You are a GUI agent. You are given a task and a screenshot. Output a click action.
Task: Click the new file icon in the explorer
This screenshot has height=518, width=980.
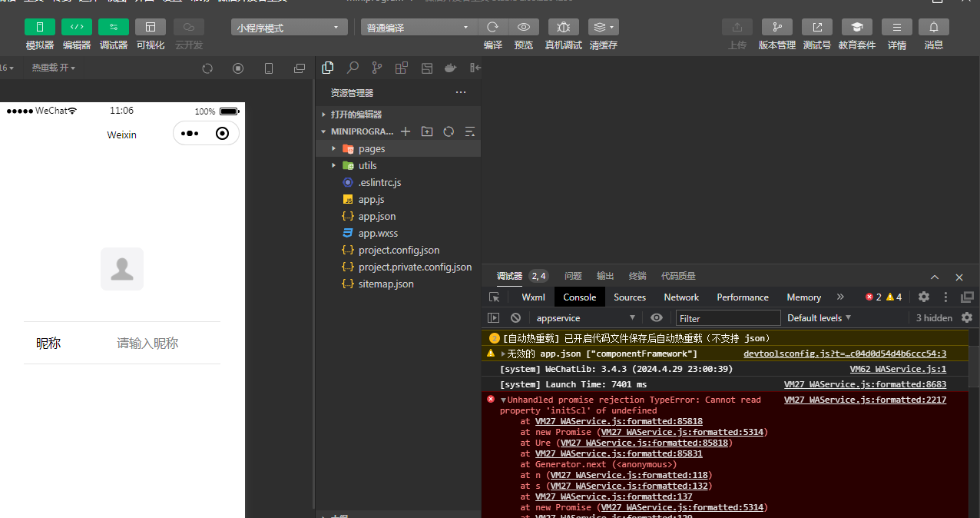coord(406,131)
